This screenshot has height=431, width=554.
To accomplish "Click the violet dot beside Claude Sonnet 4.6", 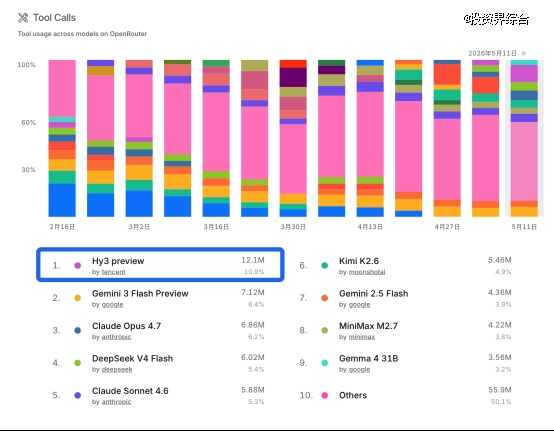I will click(78, 395).
